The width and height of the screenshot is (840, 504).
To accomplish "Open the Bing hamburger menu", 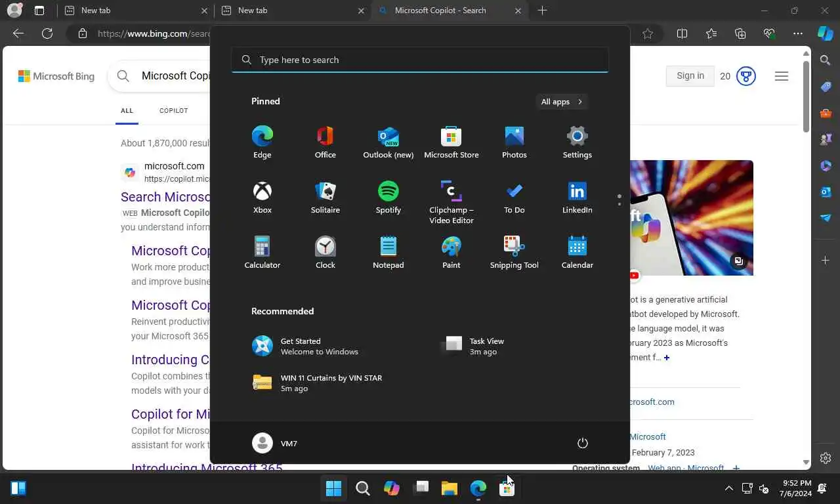I will pyautogui.click(x=781, y=76).
